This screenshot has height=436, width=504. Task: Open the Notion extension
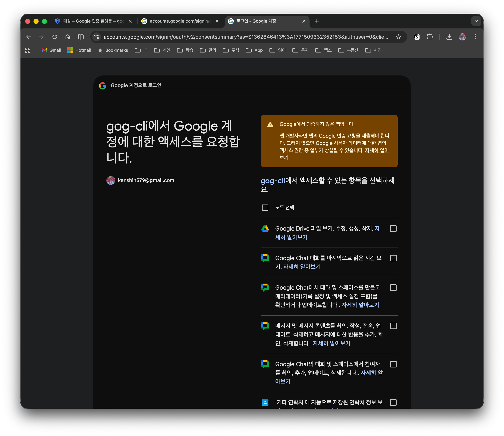416,37
